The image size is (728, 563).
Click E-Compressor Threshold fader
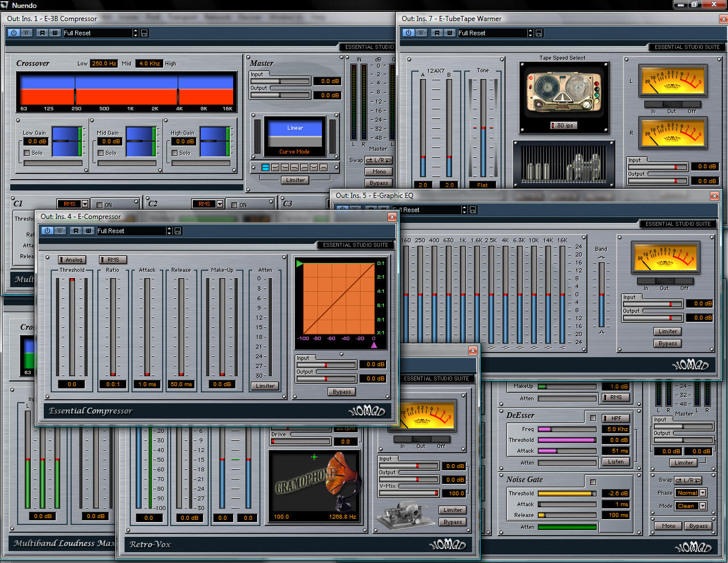pyautogui.click(x=72, y=327)
